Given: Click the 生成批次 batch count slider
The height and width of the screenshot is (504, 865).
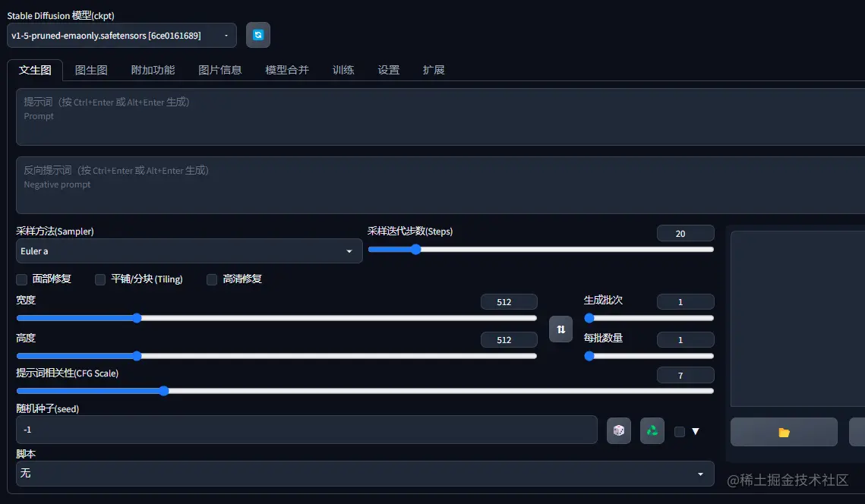Looking at the screenshot, I should [649, 318].
